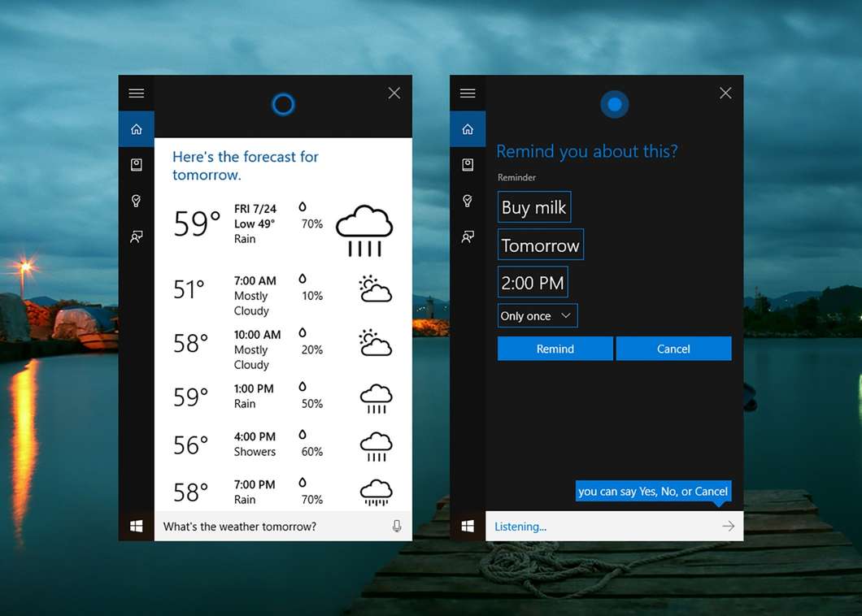This screenshot has width=862, height=616.
Task: Open the "Only once" frequency dropdown
Action: (538, 316)
